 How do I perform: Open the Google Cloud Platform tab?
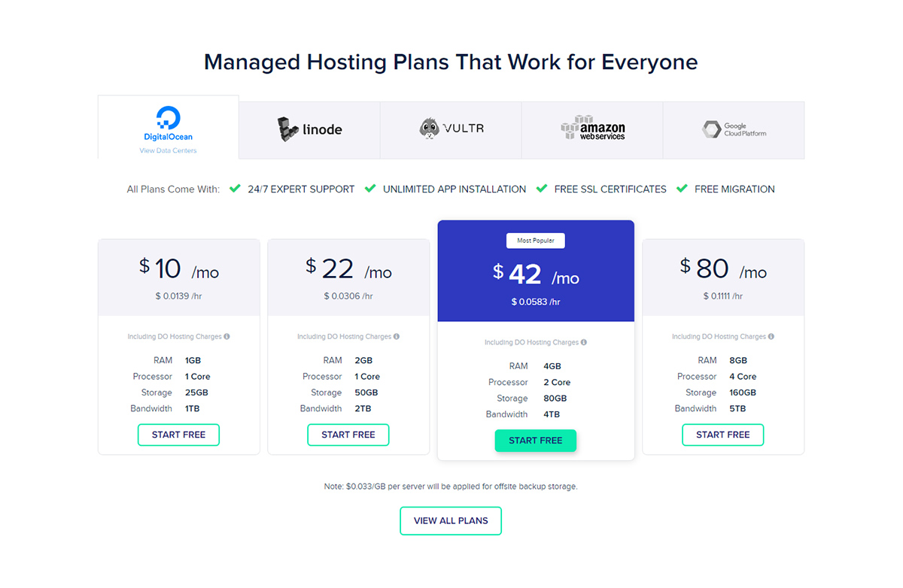[x=734, y=129]
